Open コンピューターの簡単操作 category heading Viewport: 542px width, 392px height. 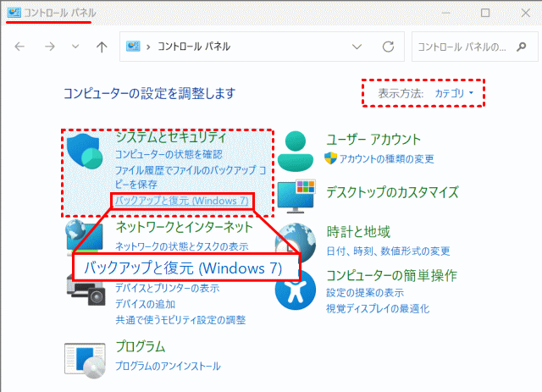(x=392, y=275)
